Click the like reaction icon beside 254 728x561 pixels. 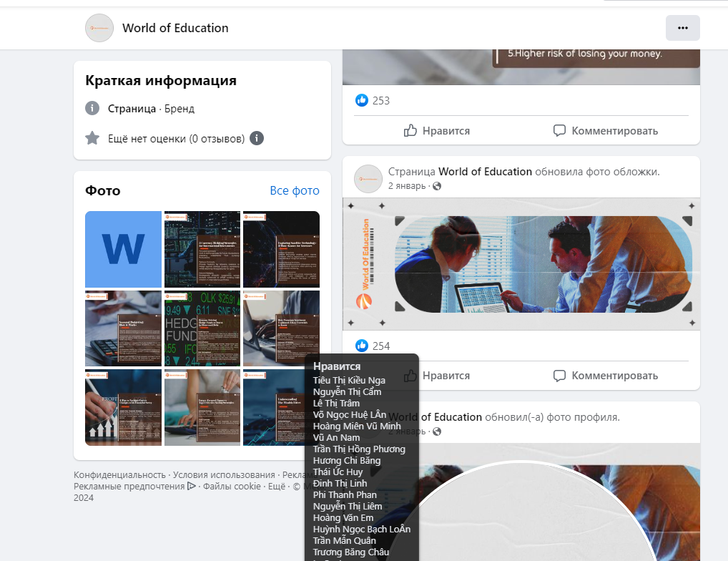click(362, 346)
